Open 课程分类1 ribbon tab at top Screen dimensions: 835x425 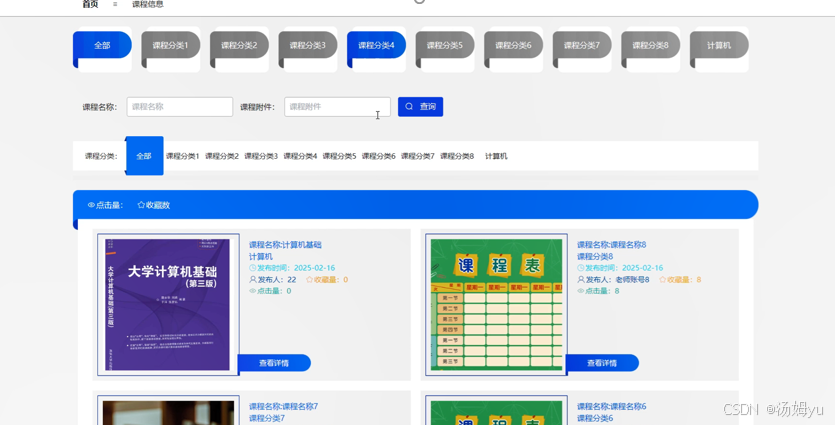point(171,45)
